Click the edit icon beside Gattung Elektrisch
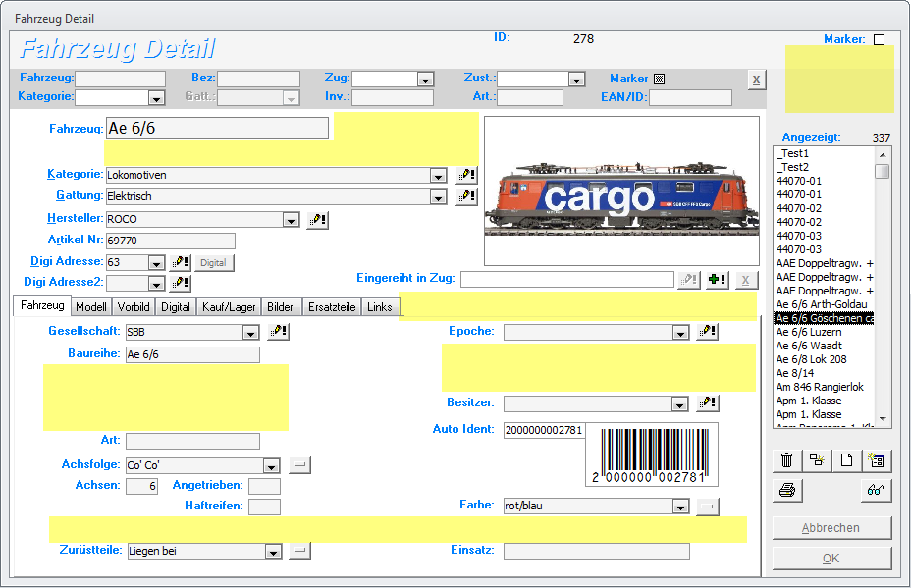 [x=467, y=196]
